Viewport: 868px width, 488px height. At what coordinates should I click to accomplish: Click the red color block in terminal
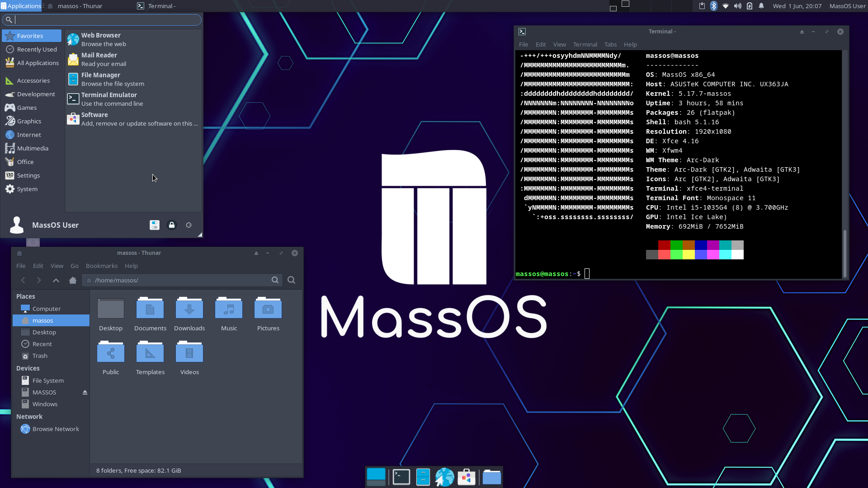coord(664,245)
